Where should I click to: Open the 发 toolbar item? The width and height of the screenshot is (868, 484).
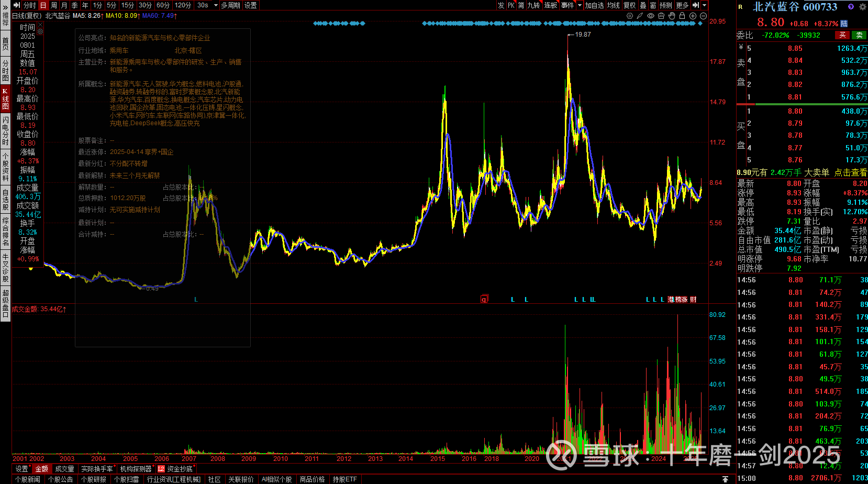click(x=501, y=5)
